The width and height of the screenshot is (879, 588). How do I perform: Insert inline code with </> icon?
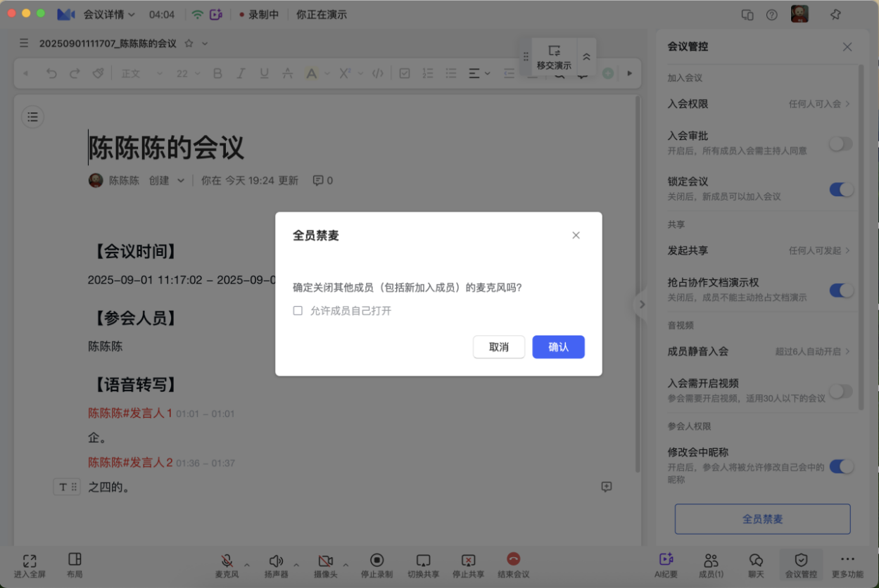378,73
